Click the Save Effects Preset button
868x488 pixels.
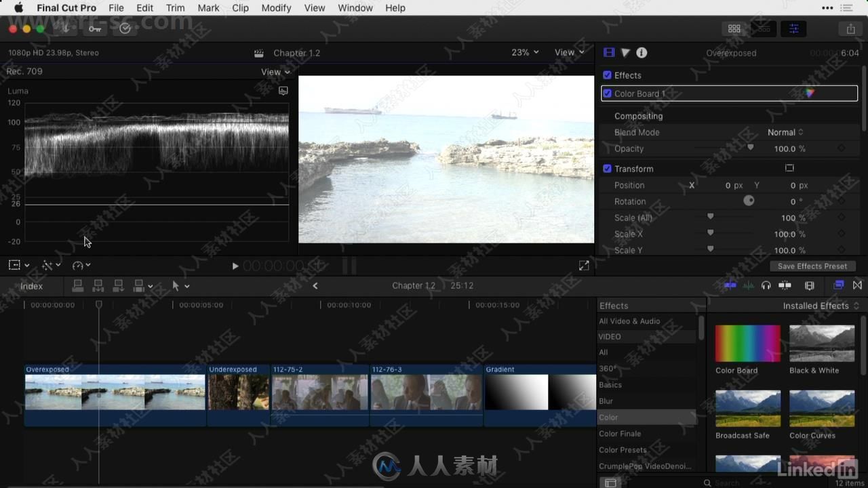point(812,266)
